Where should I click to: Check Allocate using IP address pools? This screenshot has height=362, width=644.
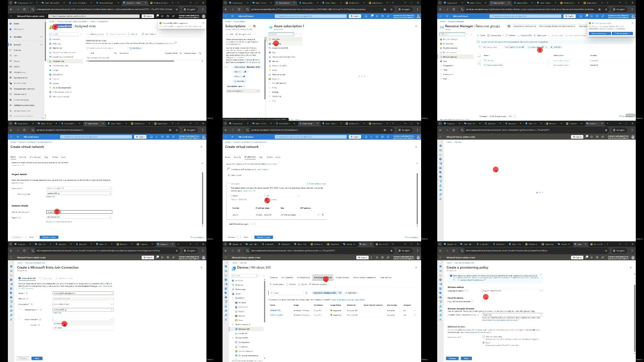pos(229,169)
